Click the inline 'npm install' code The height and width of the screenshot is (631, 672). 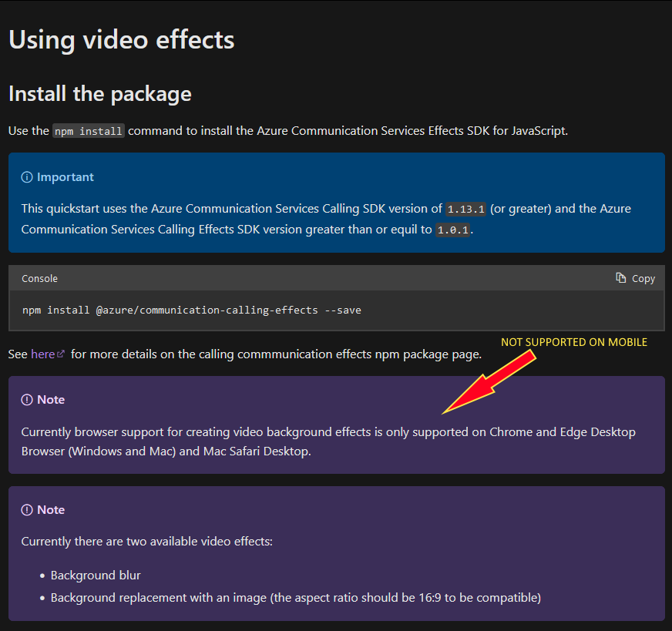coord(89,131)
